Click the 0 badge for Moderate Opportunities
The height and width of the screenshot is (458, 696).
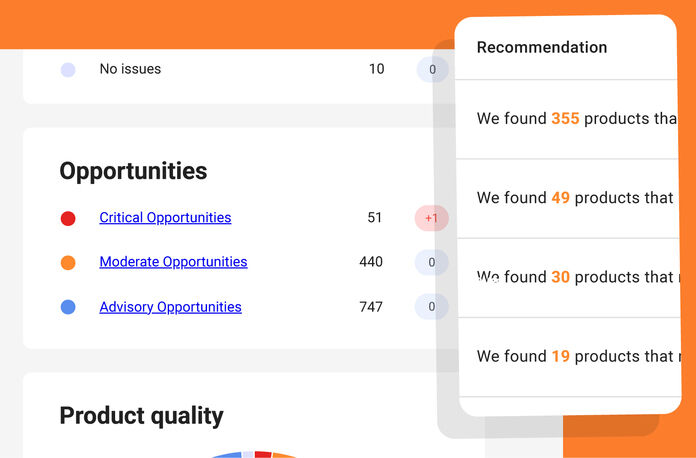click(x=431, y=262)
